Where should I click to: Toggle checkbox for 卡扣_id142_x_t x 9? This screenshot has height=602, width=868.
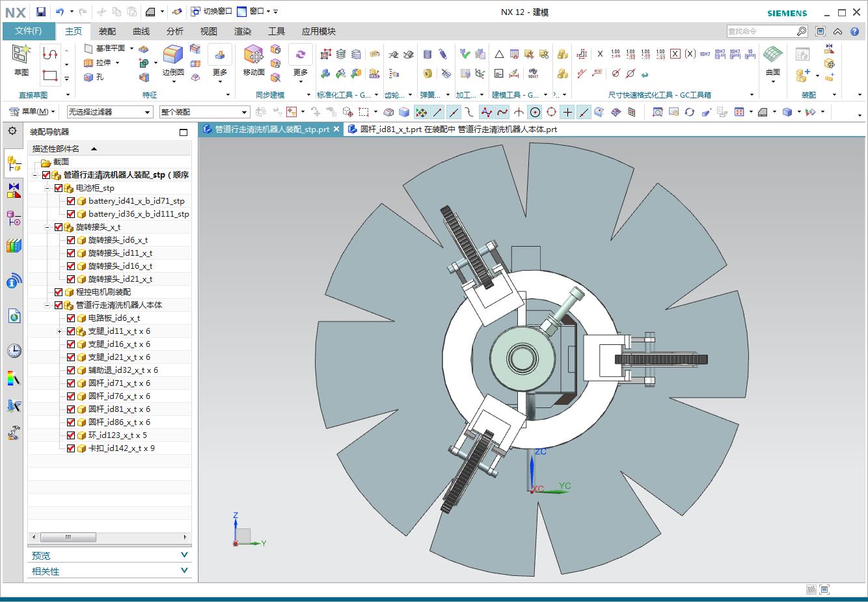point(71,448)
